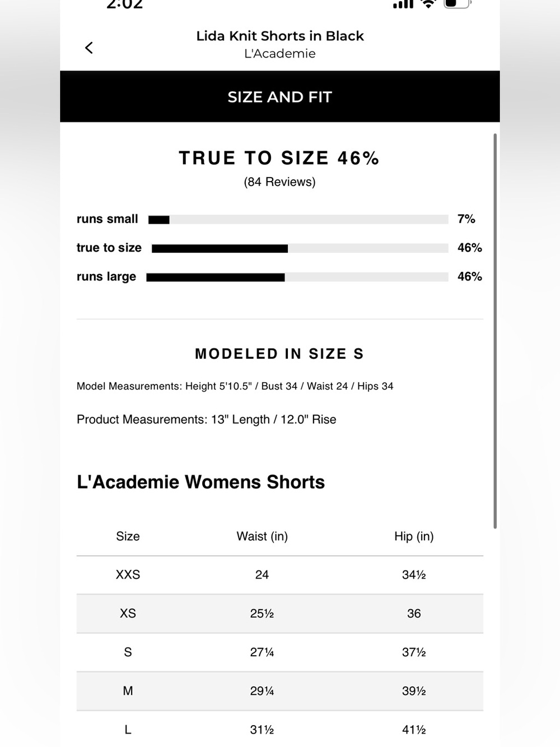Tap the Hip (in) column header
This screenshot has height=747, width=560.
coord(414,536)
